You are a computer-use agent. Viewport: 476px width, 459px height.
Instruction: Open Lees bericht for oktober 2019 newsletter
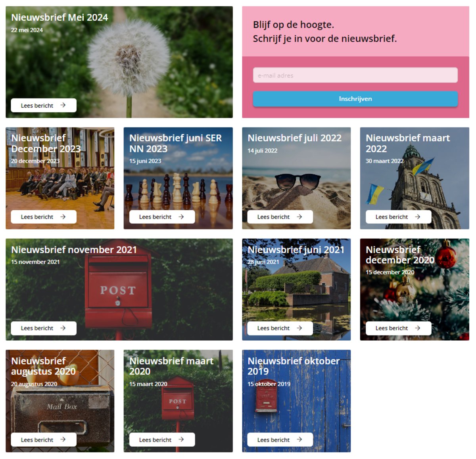pos(280,440)
